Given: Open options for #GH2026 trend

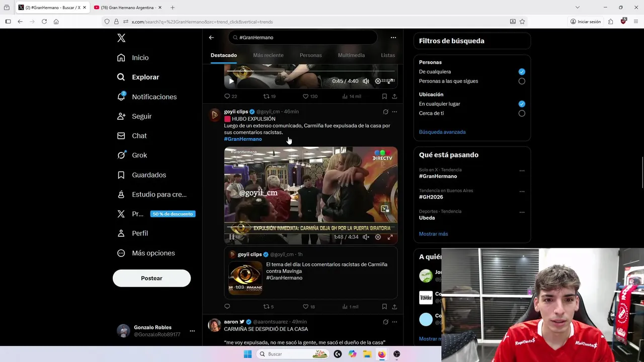Looking at the screenshot, I should point(522,192).
